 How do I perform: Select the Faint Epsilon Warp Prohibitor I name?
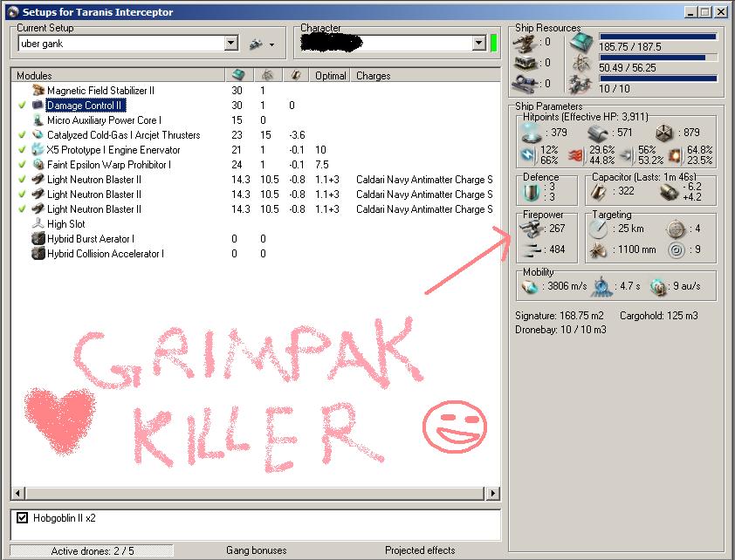tap(109, 165)
